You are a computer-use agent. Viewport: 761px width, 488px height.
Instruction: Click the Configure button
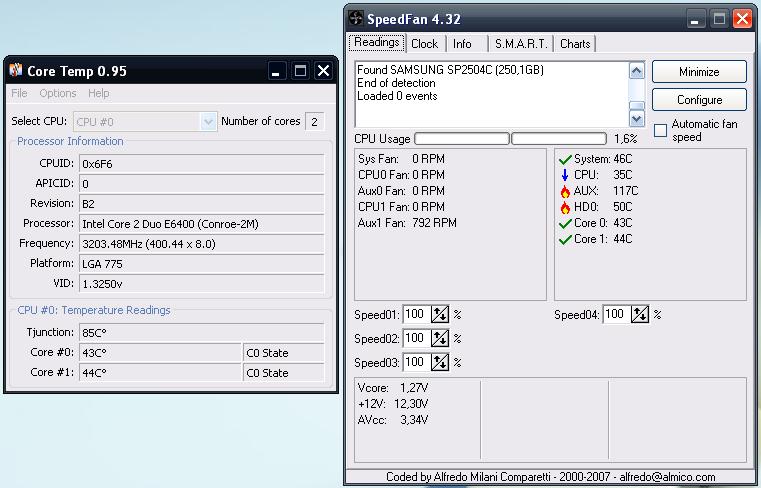click(699, 100)
